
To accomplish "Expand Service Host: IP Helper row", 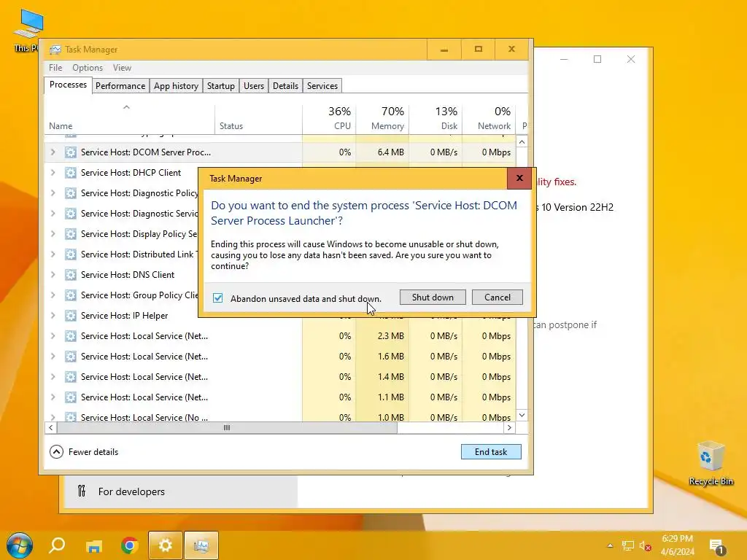I will pos(53,316).
